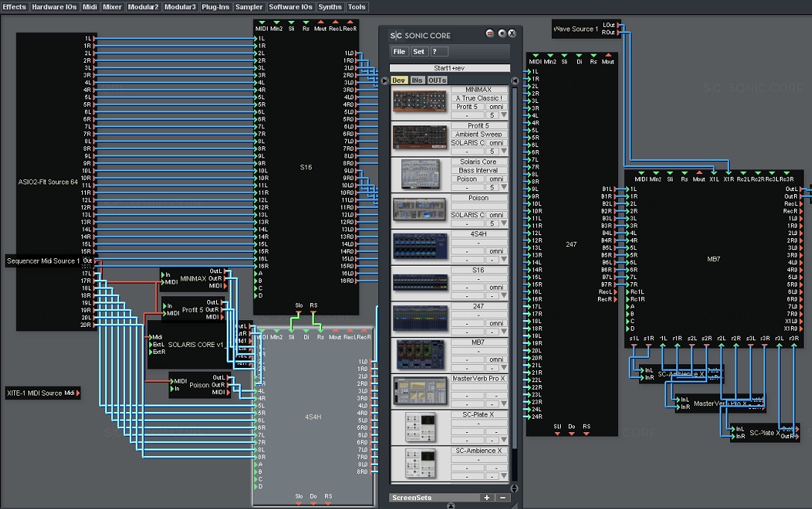This screenshot has width=812, height=509.
Task: Expand the Profit 5 device row arrow
Action: coord(503,152)
